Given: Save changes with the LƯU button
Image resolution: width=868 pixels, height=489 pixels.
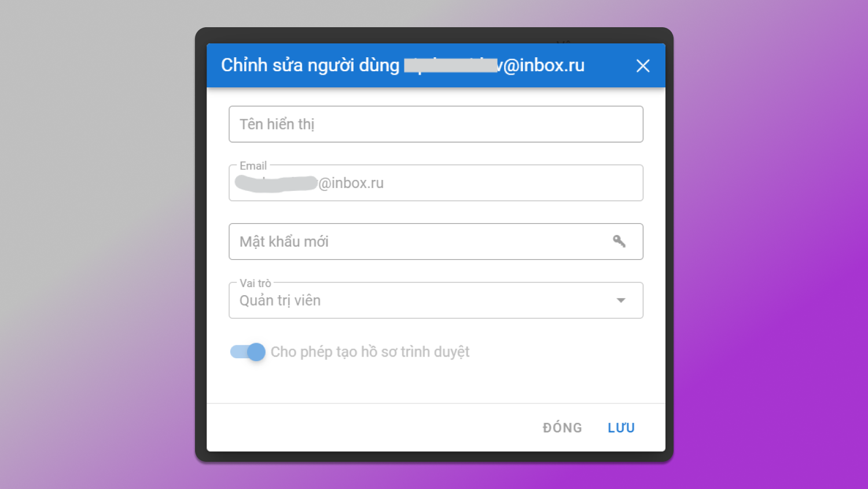Looking at the screenshot, I should (621, 428).
